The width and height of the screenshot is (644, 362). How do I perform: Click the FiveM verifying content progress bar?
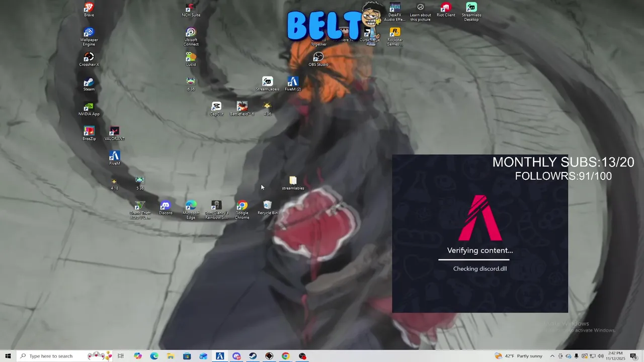[x=474, y=260]
